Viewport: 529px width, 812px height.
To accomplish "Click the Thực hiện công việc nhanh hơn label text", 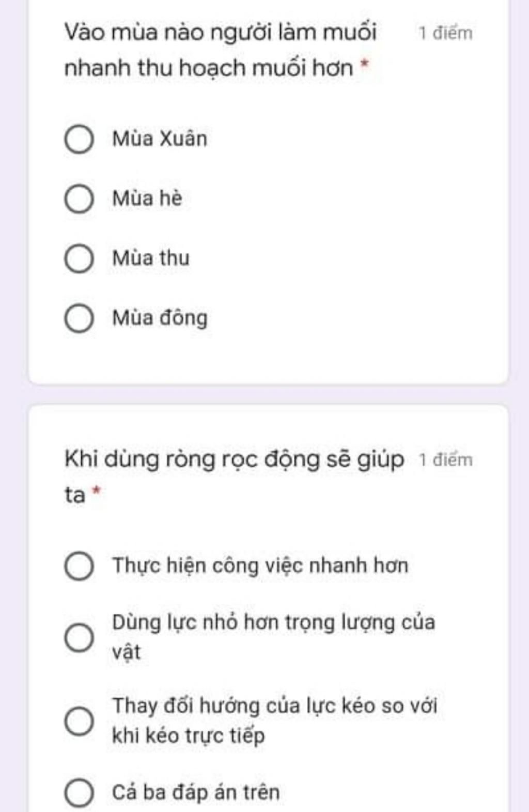I will pyautogui.click(x=260, y=565).
